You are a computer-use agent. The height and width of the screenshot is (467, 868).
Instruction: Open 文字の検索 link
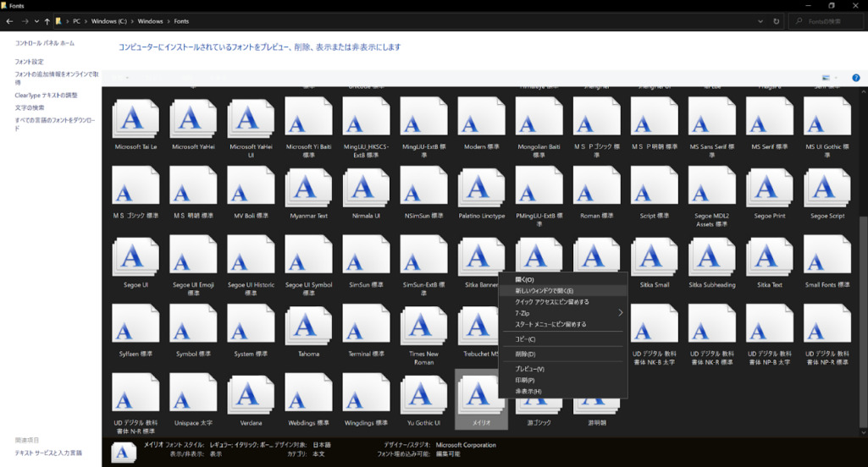(x=30, y=108)
